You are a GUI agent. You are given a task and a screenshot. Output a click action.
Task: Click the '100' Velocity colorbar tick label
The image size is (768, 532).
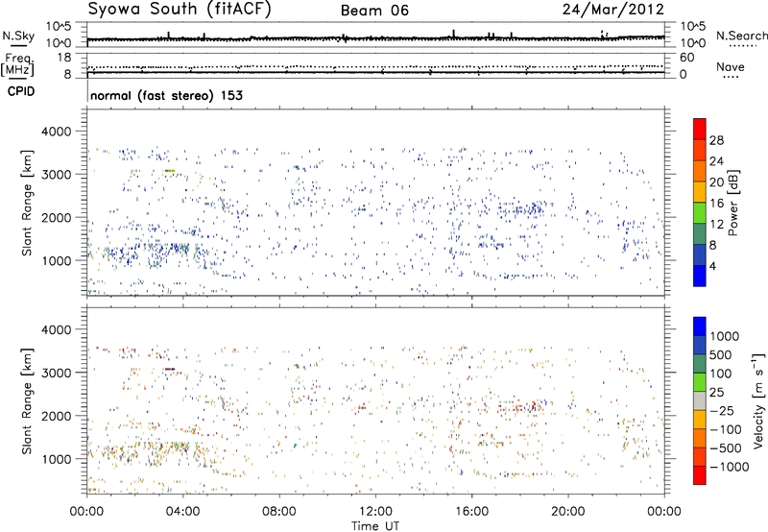tap(721, 374)
